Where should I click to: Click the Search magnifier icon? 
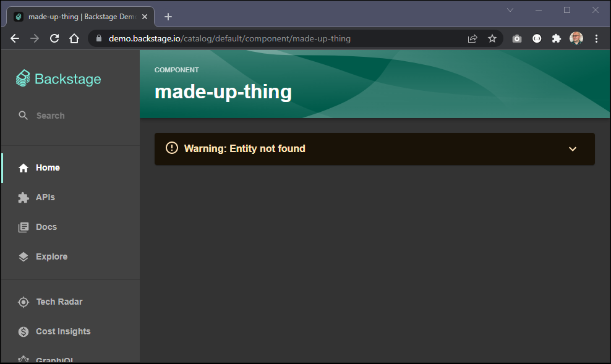[x=23, y=116]
